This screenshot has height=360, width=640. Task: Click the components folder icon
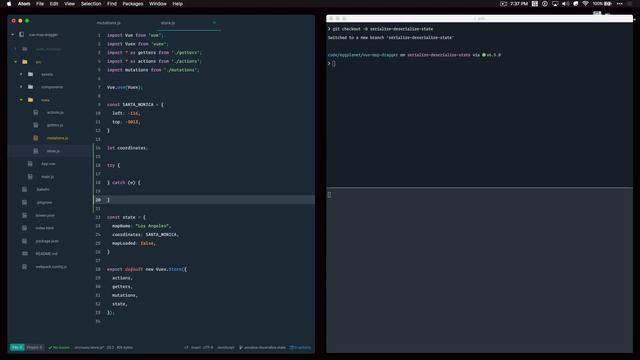pyautogui.click(x=31, y=87)
